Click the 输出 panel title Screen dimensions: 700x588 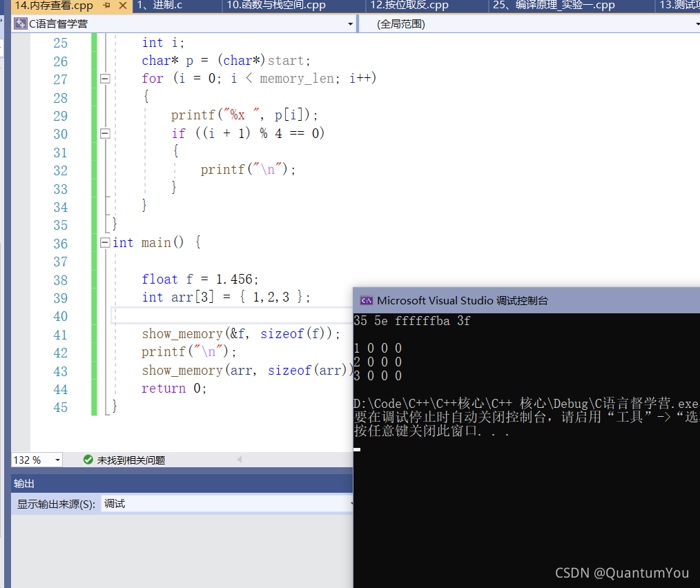pos(23,484)
